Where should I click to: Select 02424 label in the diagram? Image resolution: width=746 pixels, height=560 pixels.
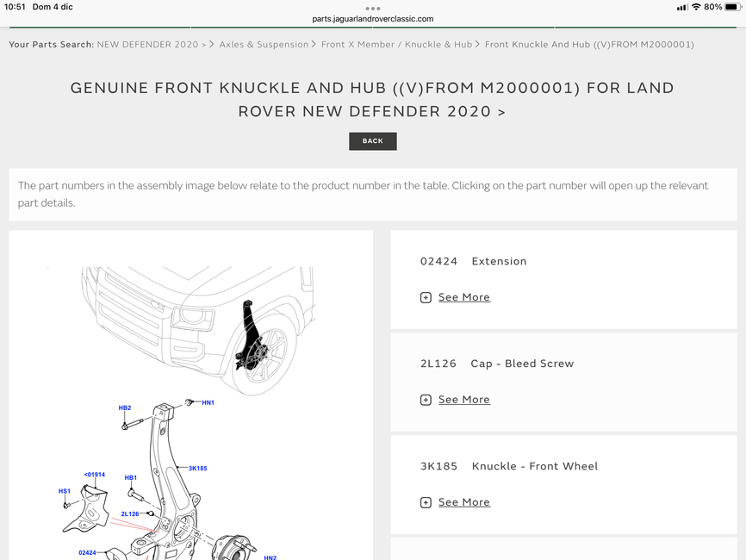coord(87,553)
